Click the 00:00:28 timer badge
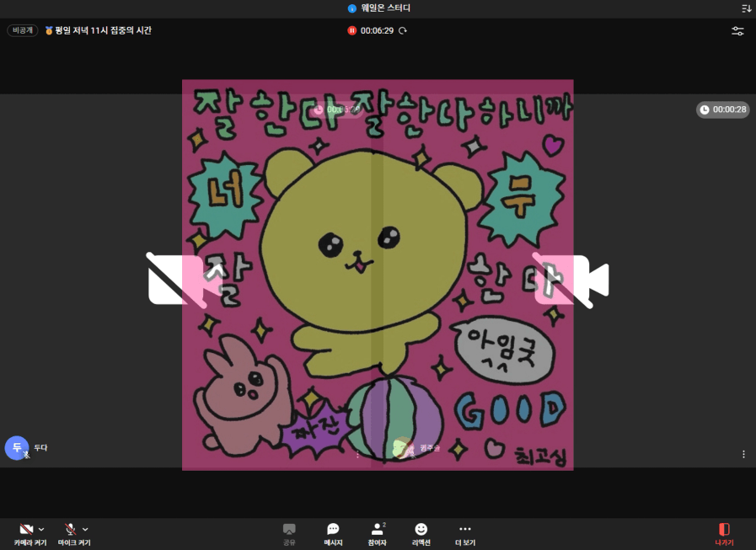 (x=722, y=109)
